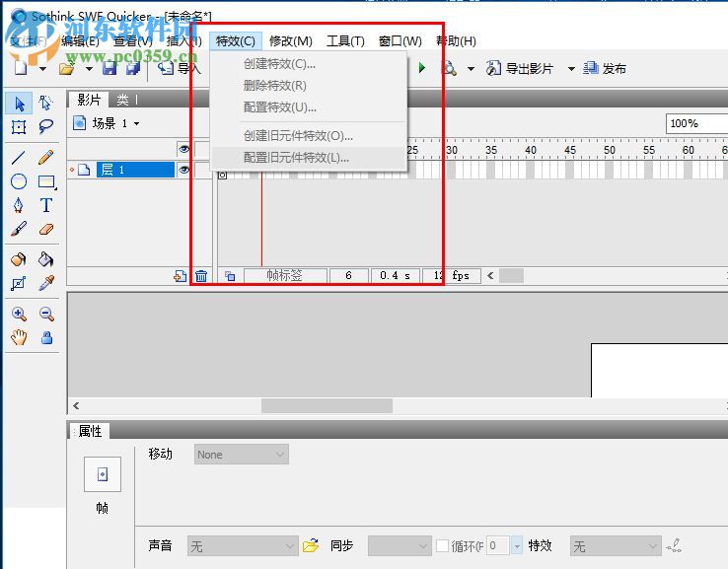Select the arrow Selection tool
This screenshot has width=728, height=569.
(19, 103)
